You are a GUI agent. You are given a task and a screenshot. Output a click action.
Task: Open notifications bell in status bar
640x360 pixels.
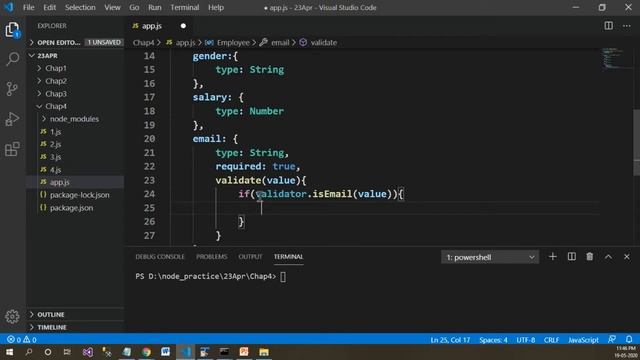(x=629, y=340)
